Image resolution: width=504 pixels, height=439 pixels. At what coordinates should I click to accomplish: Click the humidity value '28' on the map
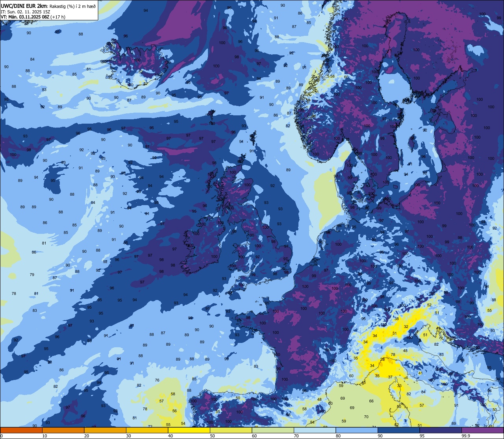pyautogui.click(x=382, y=359)
